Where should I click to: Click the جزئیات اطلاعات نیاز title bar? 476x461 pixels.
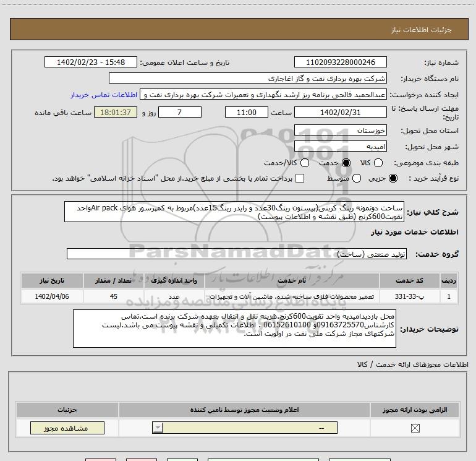pos(239,29)
